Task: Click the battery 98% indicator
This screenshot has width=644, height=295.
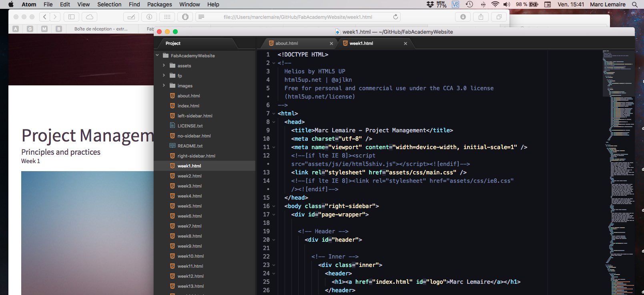Action: click(527, 4)
